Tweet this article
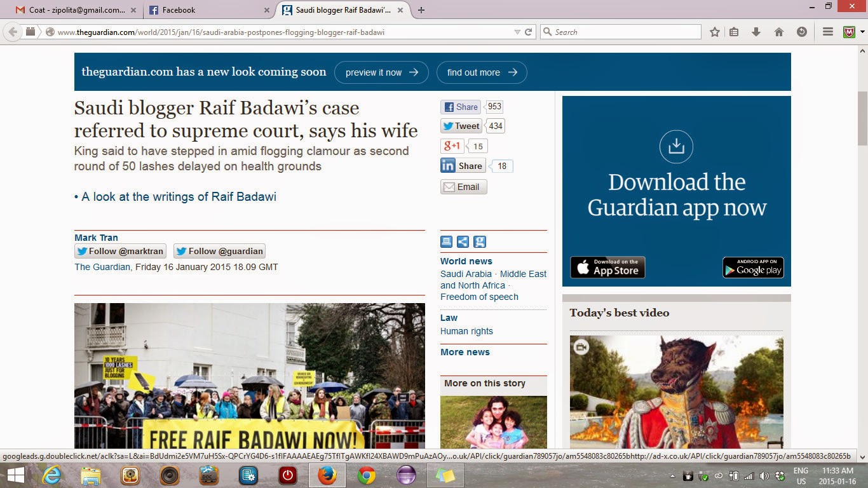The height and width of the screenshot is (488, 868). (x=462, y=126)
